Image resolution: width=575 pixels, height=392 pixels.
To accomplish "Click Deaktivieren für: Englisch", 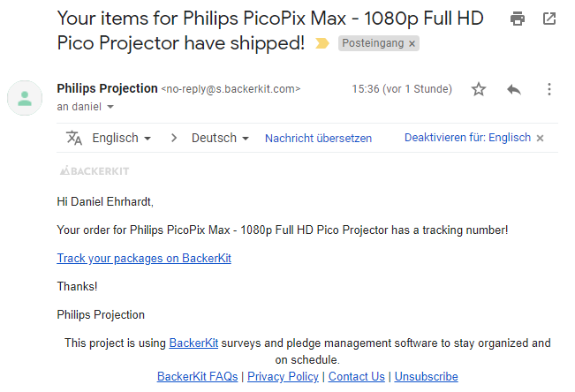I will pos(467,138).
